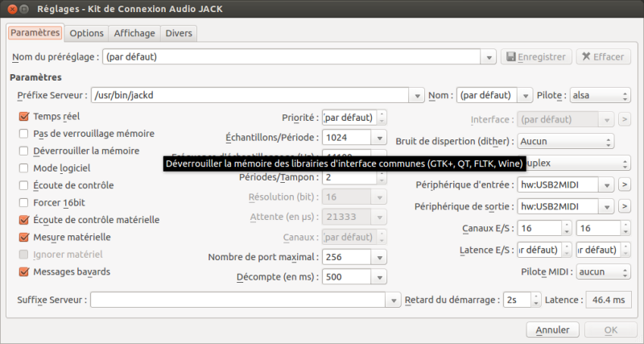Image resolution: width=644 pixels, height=344 pixels.
Task: Click the second Canaux E/S spin box
Action: tap(603, 228)
